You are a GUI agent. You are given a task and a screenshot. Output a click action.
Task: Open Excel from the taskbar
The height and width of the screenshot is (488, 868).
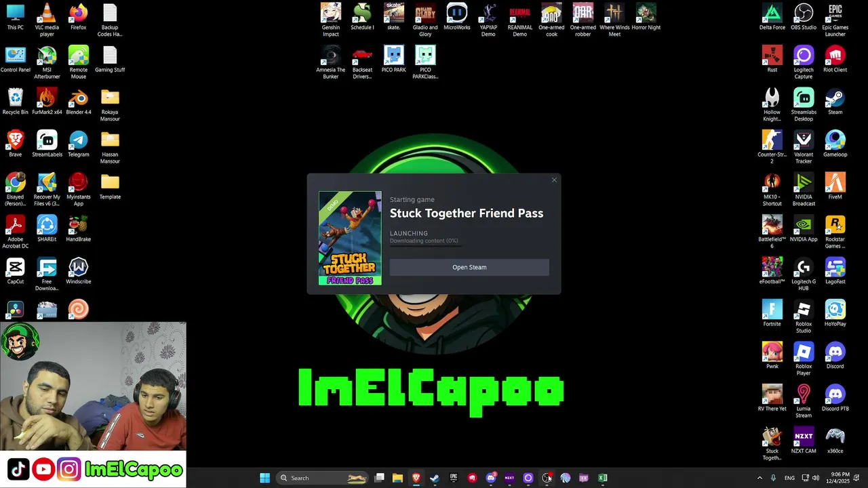[x=602, y=478]
